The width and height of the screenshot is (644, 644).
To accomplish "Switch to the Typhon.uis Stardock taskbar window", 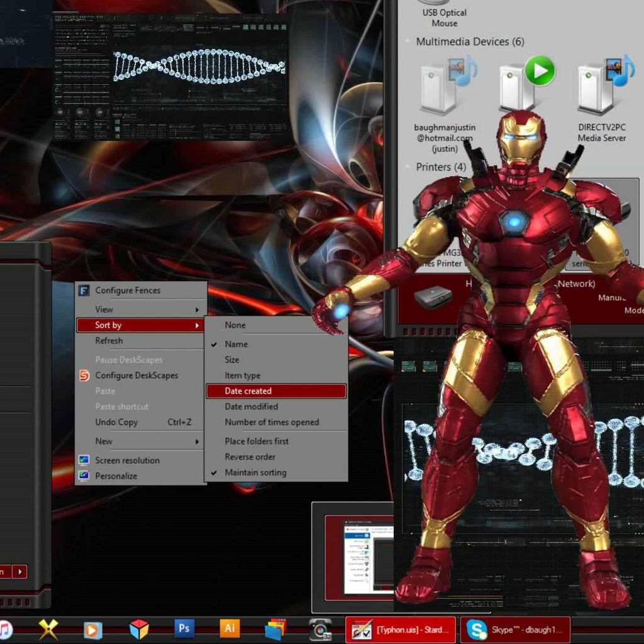I will (401, 630).
